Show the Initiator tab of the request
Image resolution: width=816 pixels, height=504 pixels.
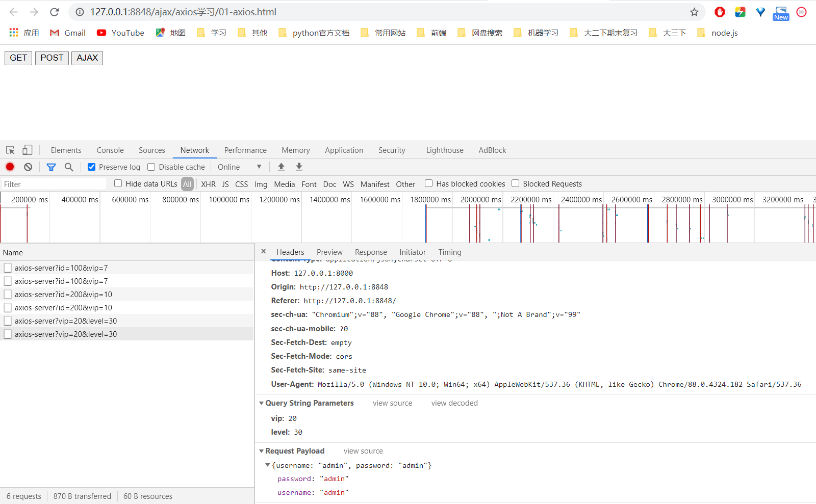[413, 252]
